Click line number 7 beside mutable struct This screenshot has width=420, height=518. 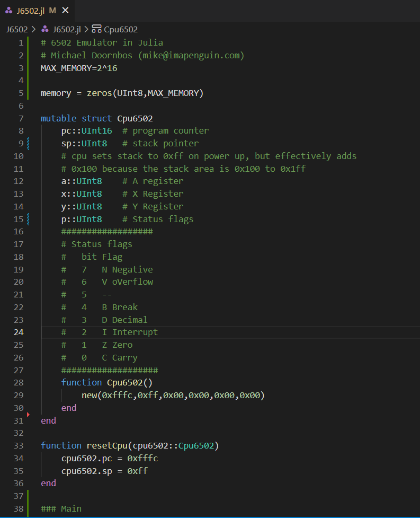(x=21, y=118)
